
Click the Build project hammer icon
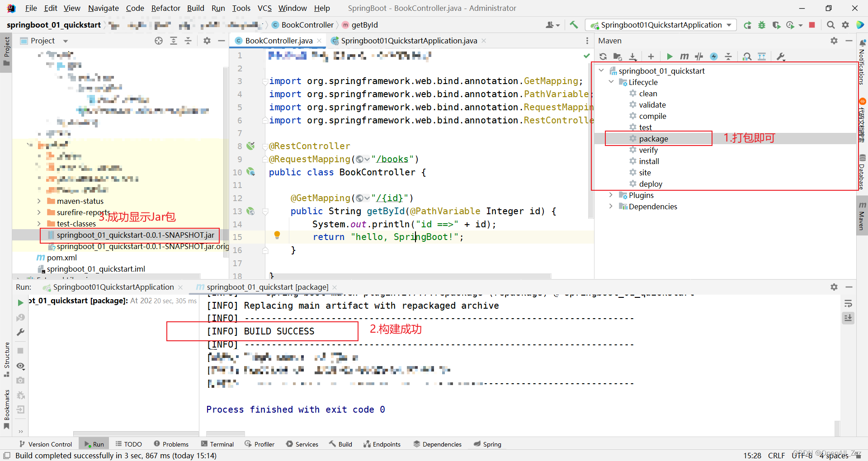(574, 25)
